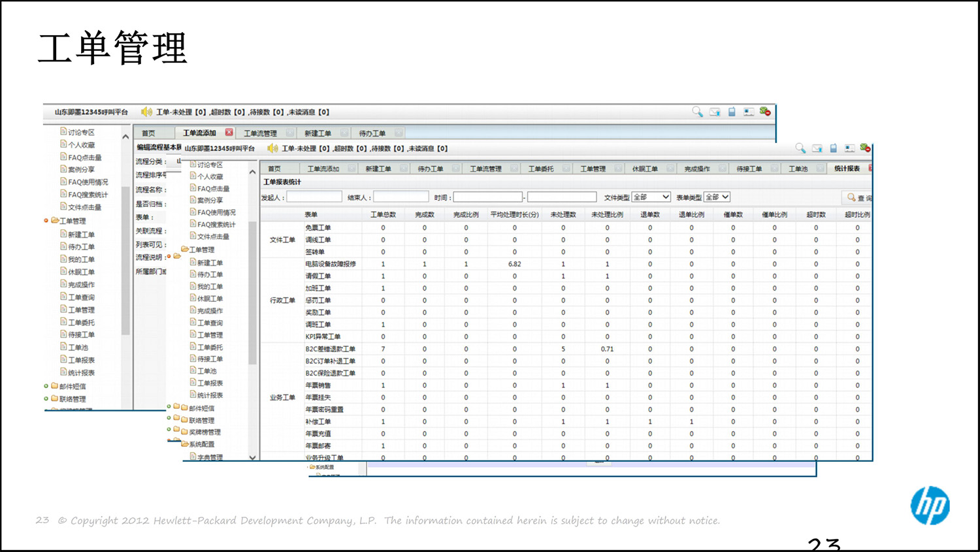
Task: Select the 工单池 tab
Action: point(798,169)
